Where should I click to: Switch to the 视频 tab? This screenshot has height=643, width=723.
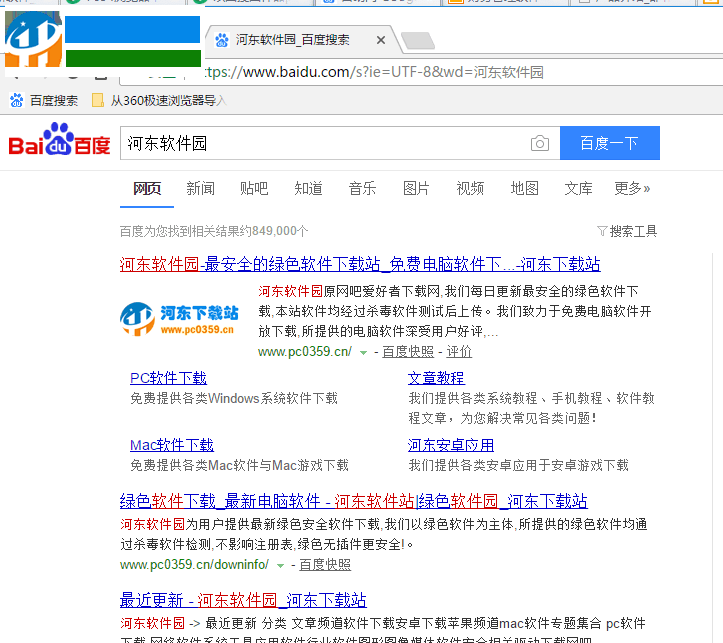coord(470,188)
